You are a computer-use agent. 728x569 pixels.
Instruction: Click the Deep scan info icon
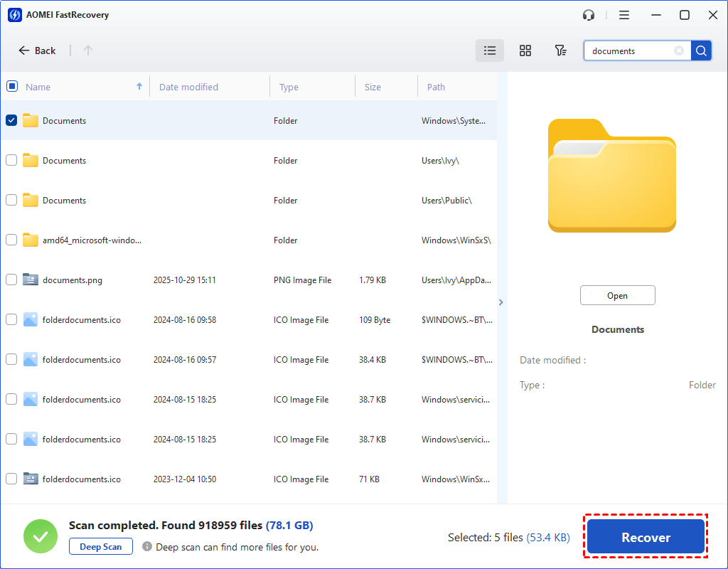pos(147,547)
